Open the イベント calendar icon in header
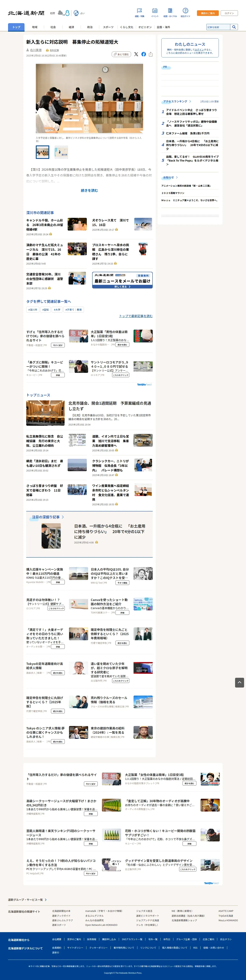Screen dimensions: 246x980 (x=155, y=11)
